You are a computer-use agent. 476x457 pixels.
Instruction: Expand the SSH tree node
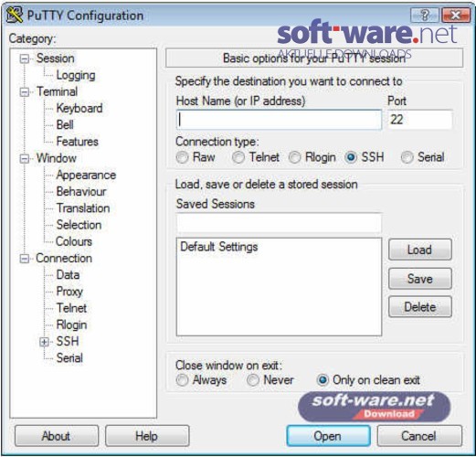pyautogui.click(x=44, y=342)
